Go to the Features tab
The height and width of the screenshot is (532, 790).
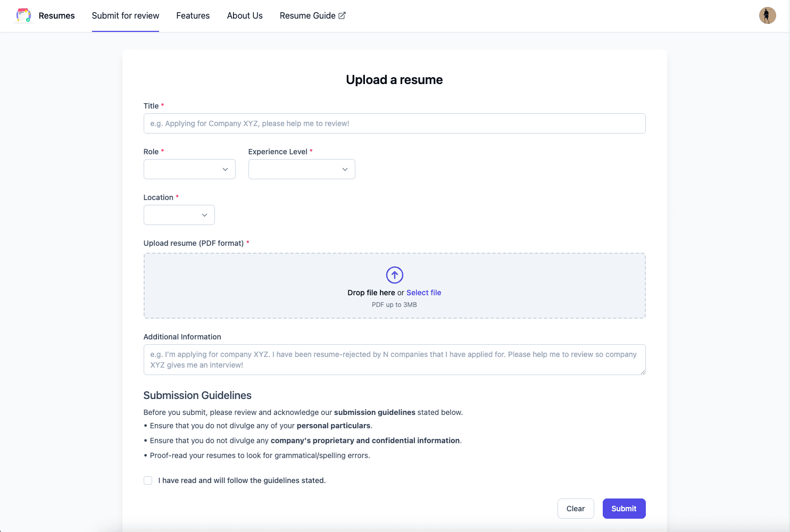click(193, 15)
